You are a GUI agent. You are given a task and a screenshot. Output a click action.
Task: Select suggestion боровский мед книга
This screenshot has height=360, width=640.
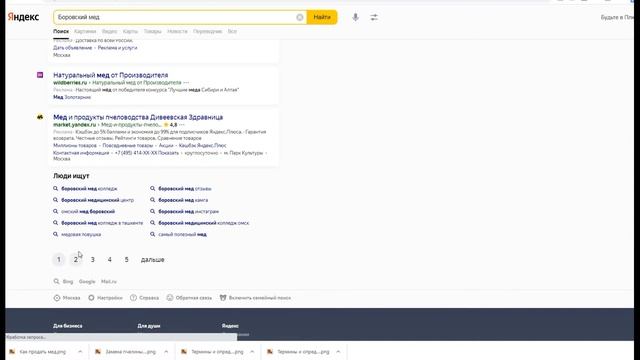click(x=183, y=200)
